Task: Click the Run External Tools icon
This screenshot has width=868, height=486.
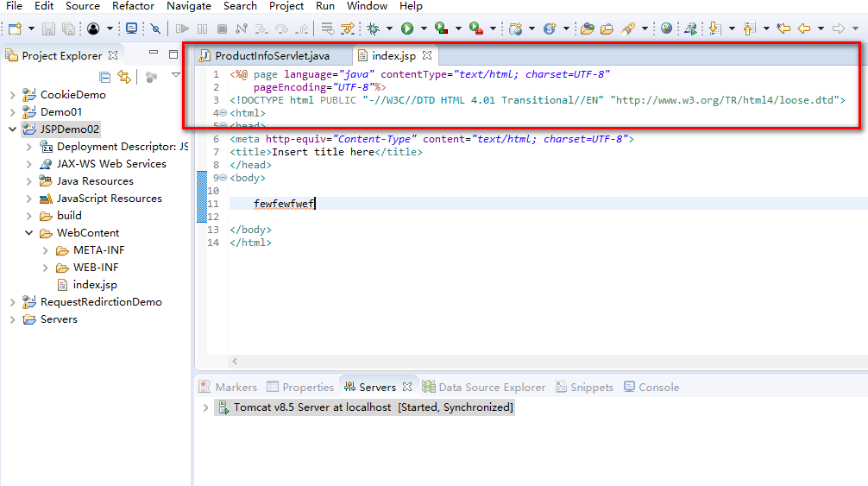Action: [x=475, y=28]
